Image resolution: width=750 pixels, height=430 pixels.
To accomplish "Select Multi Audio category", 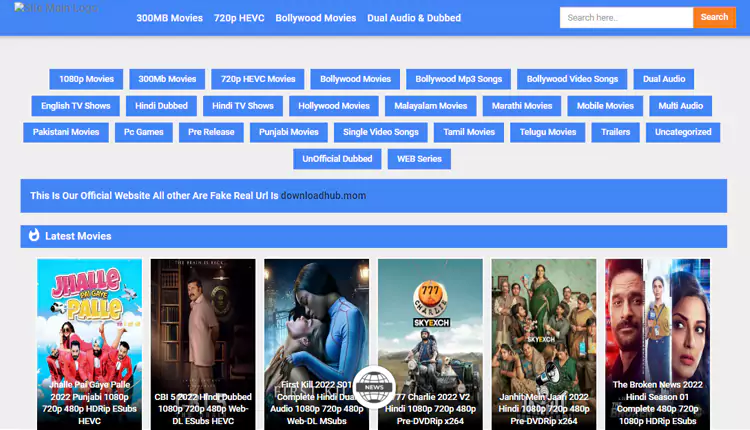I will click(681, 106).
